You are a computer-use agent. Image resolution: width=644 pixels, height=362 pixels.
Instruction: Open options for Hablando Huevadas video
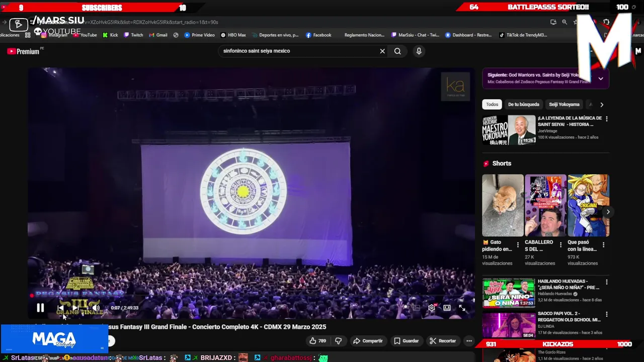tap(606, 282)
